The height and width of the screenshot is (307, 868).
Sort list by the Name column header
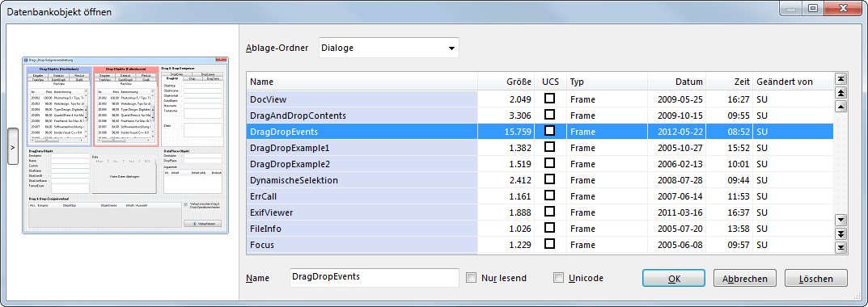tap(362, 82)
